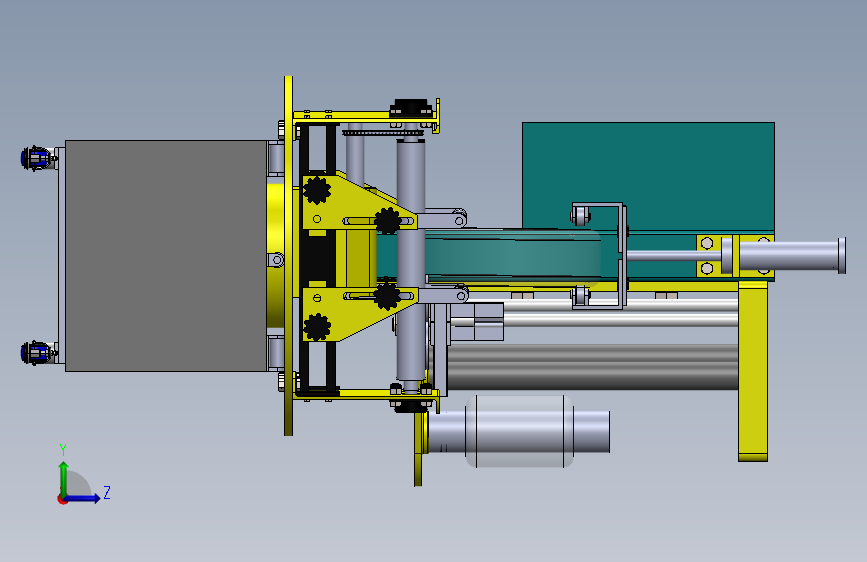Select the tall yellow vertical flange plate
This screenshot has height=562, width=867.
pos(288,256)
